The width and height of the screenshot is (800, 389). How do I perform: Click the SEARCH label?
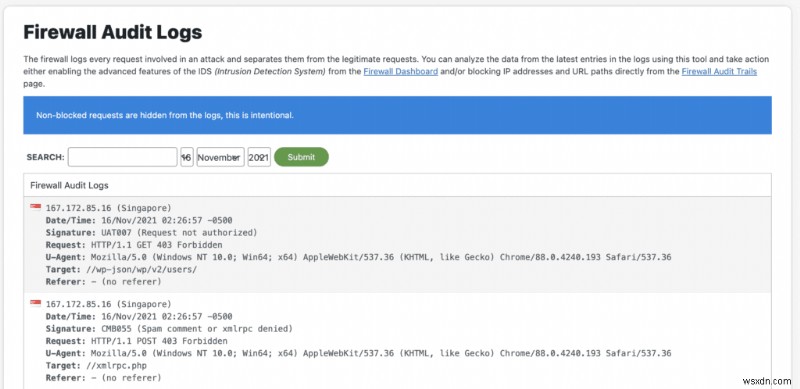45,157
